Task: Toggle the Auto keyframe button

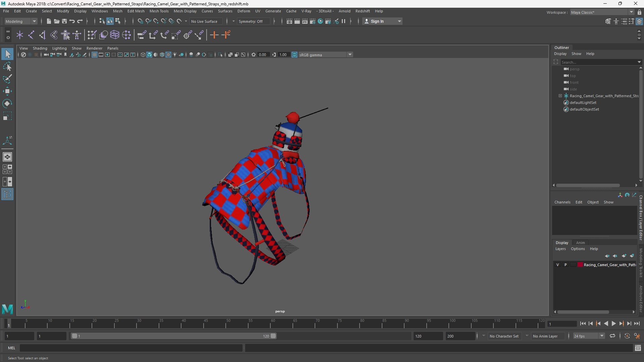Action: pos(627,336)
